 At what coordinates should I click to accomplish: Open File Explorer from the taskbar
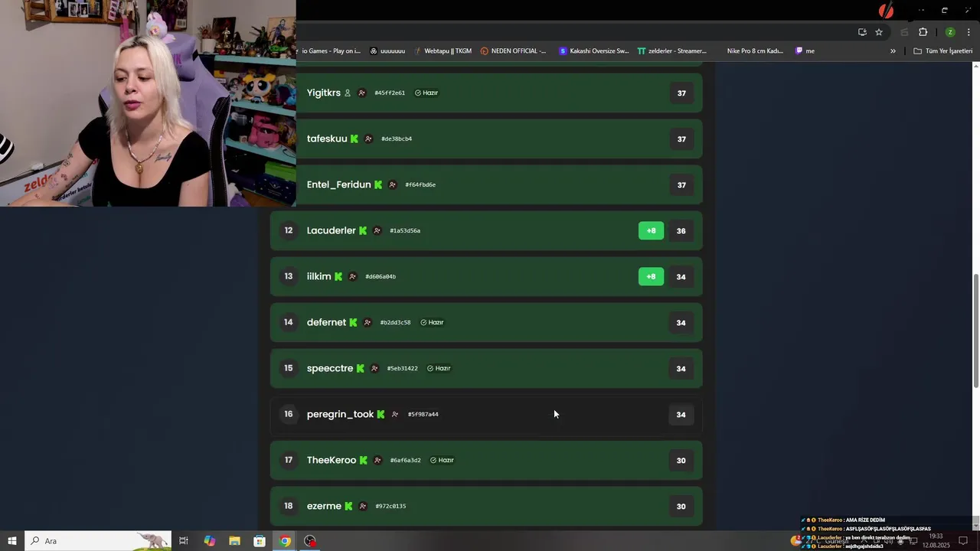click(x=234, y=541)
